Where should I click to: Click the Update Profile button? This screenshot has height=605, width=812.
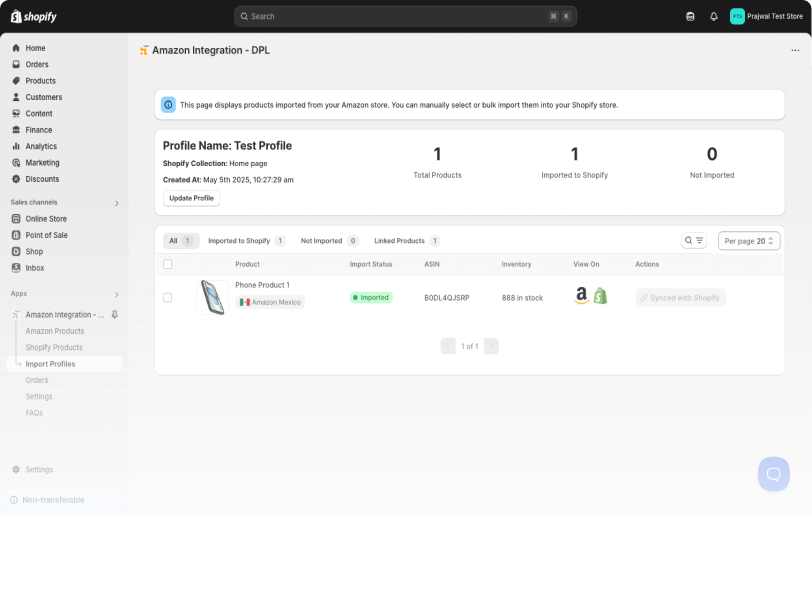click(x=191, y=197)
